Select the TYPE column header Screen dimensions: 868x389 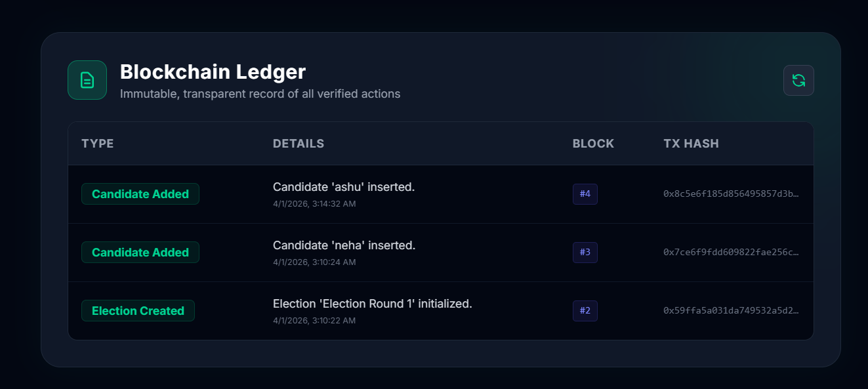coord(98,144)
